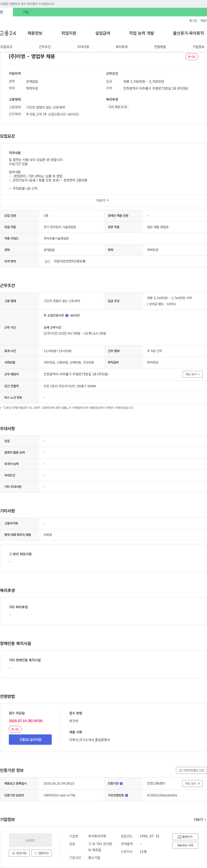Open help icon beside 주 소정근로시간
Viewport: 207px width, 868px height.
(x=67, y=315)
